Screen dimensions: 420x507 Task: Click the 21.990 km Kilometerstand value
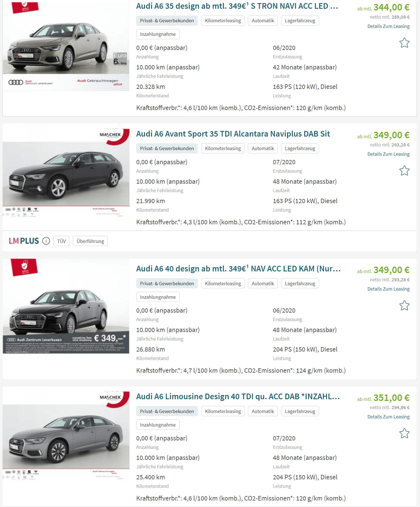tap(151, 201)
